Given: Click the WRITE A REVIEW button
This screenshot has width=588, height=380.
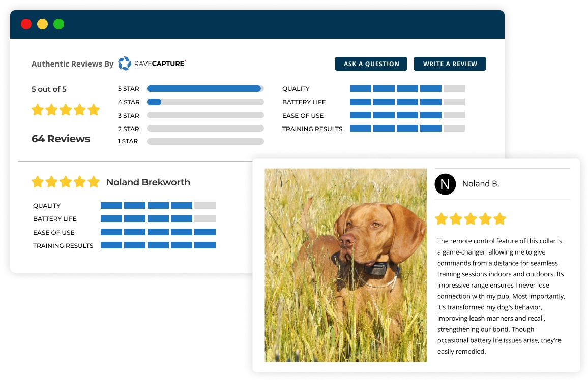Looking at the screenshot, I should [450, 64].
